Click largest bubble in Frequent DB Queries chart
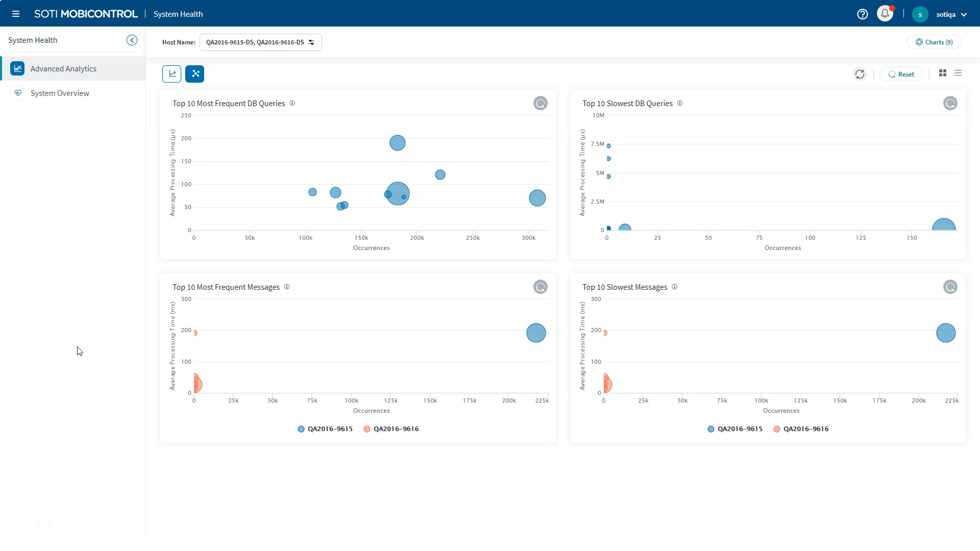 point(398,194)
